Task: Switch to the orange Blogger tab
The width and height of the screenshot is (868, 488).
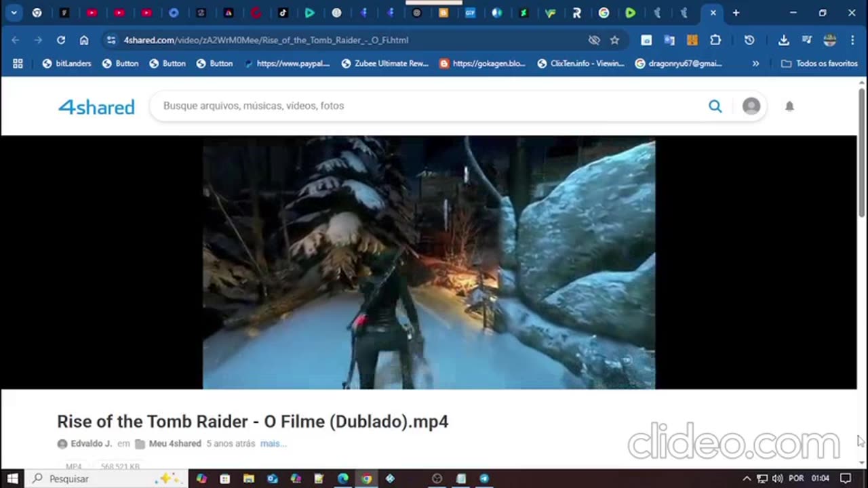Action: tap(443, 13)
